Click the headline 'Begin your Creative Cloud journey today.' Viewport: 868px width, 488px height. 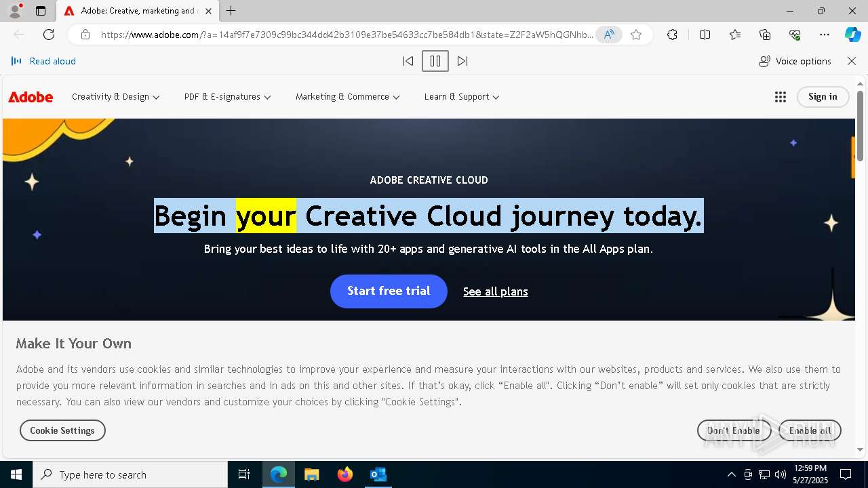pyautogui.click(x=429, y=216)
